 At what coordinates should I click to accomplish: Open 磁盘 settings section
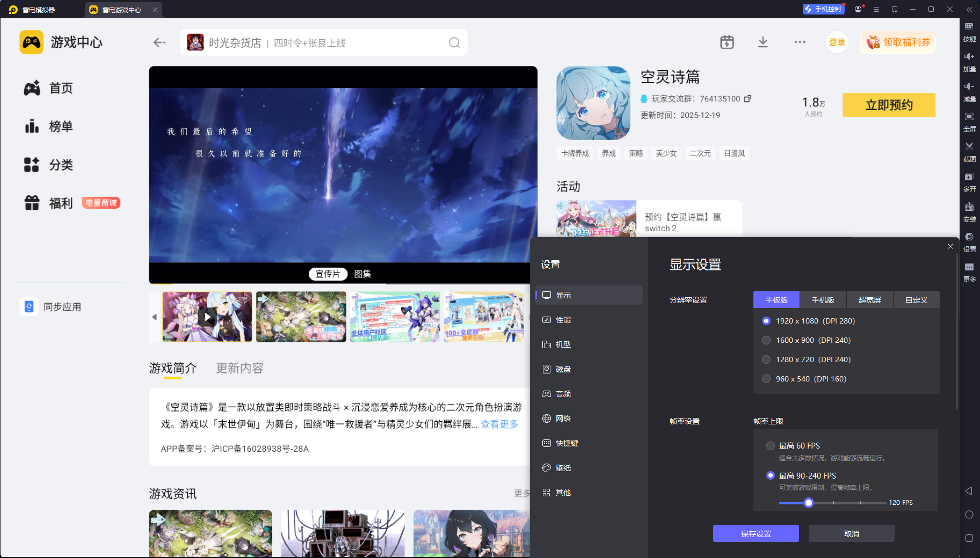pos(589,369)
